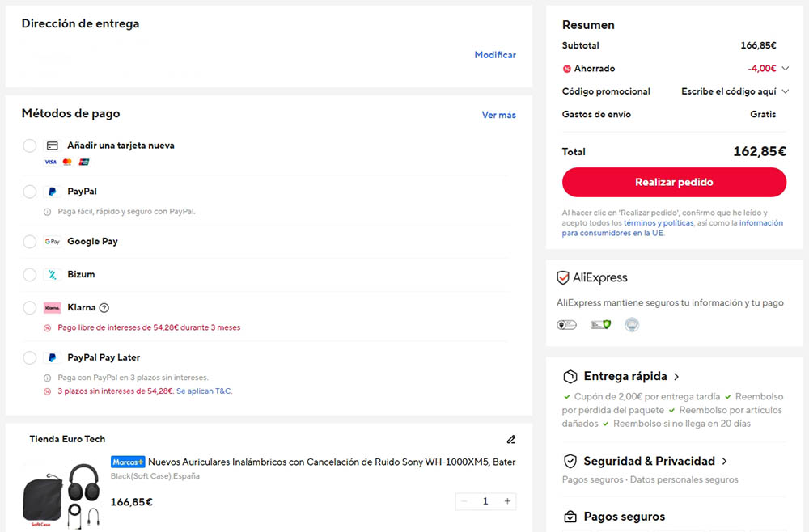Click the round blue seal badge
The height and width of the screenshot is (532, 809).
pyautogui.click(x=632, y=325)
